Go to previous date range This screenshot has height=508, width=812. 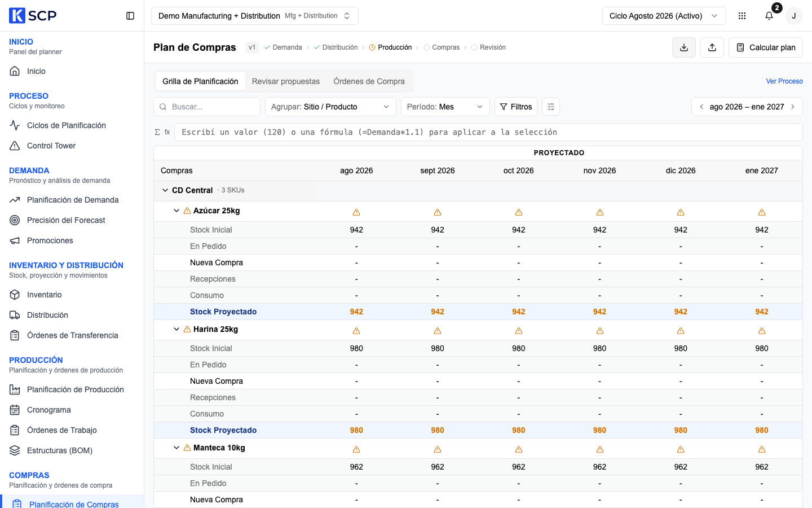click(701, 107)
